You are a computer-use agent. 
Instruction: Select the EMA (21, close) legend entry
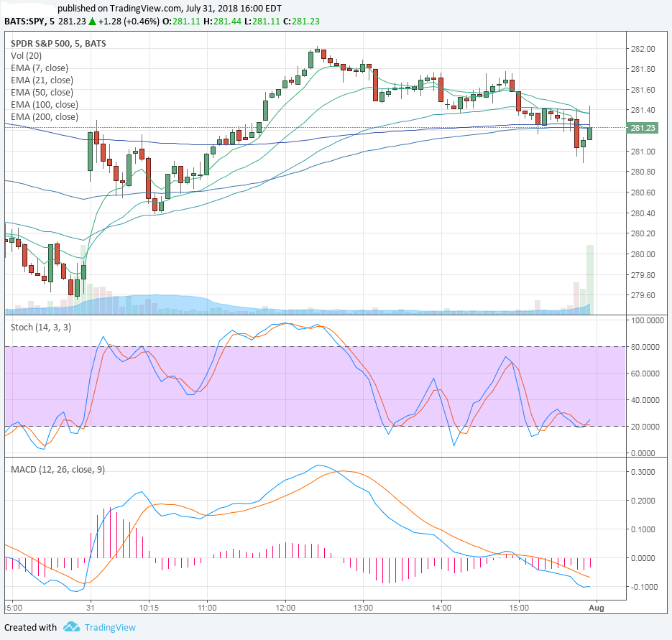click(42, 80)
